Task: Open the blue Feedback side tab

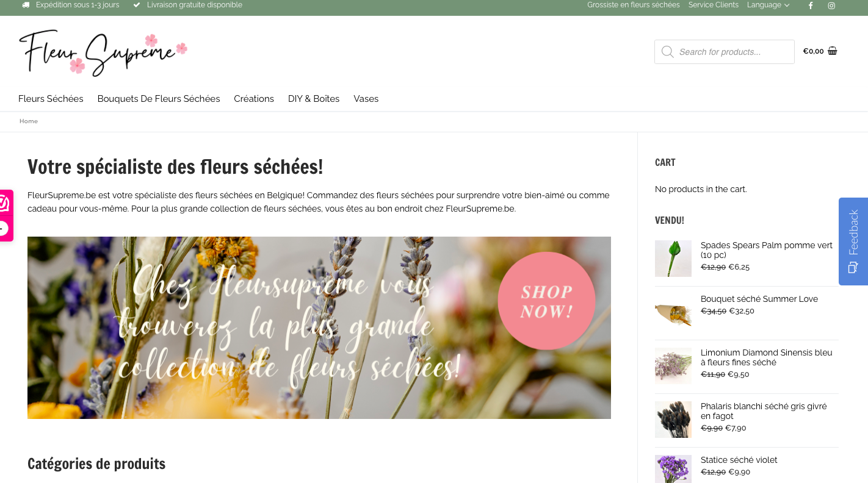Action: pyautogui.click(x=853, y=241)
